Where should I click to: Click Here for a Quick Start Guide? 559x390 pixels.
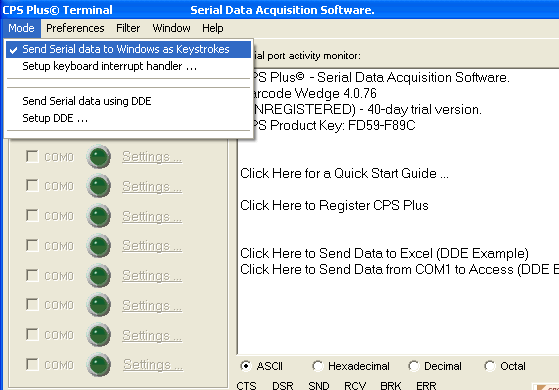coord(344,174)
